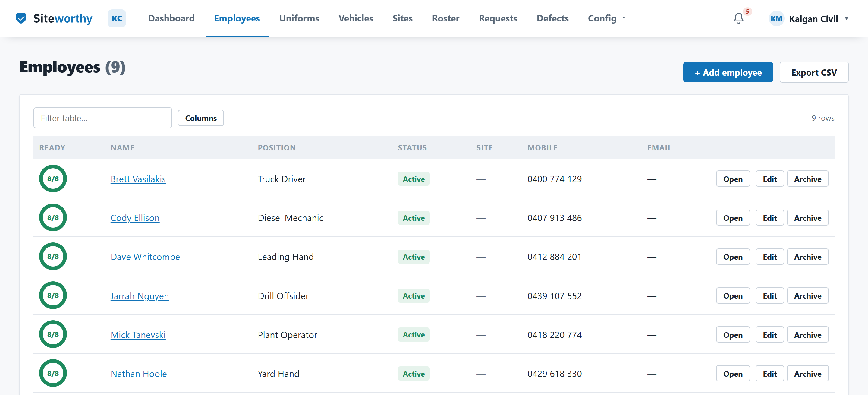The image size is (868, 395).
Task: Open the notifications bell
Action: click(738, 18)
